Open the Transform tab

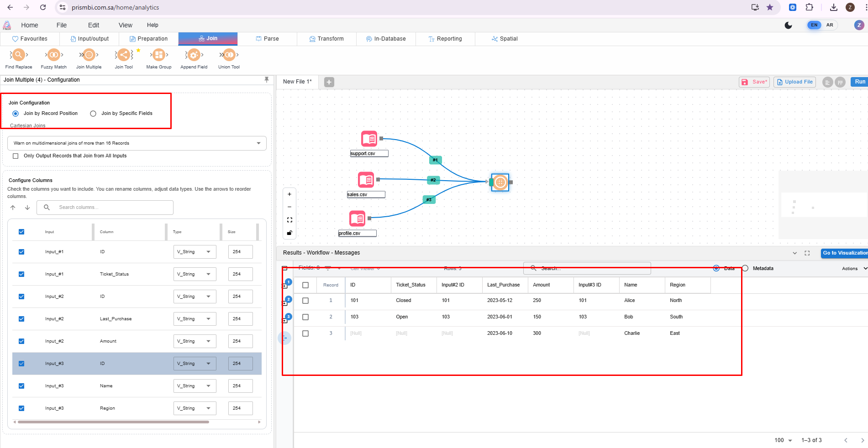point(326,39)
